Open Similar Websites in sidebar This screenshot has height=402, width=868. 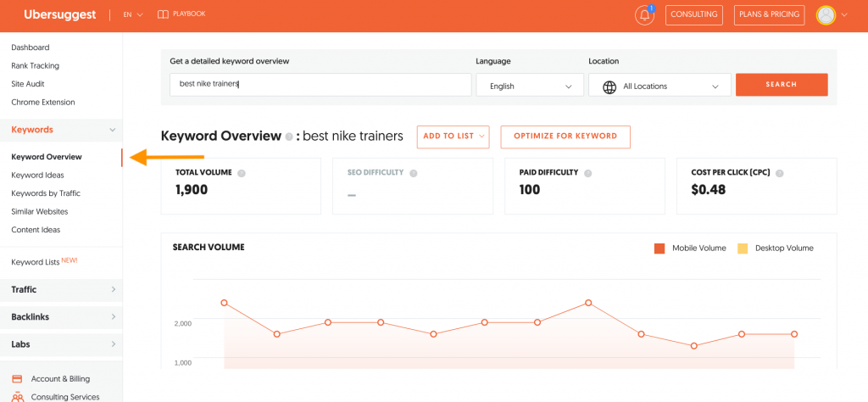[40, 212]
